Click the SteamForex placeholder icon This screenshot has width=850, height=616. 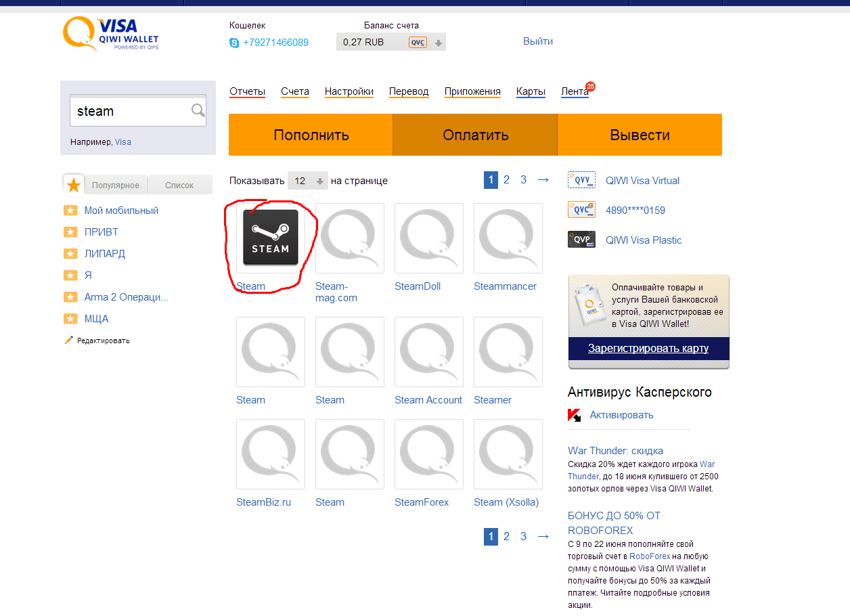[x=429, y=454]
